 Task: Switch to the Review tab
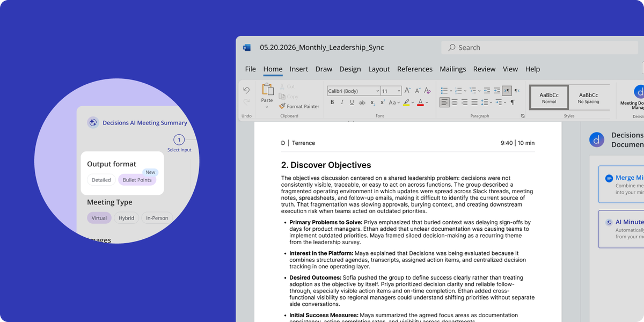coord(484,69)
